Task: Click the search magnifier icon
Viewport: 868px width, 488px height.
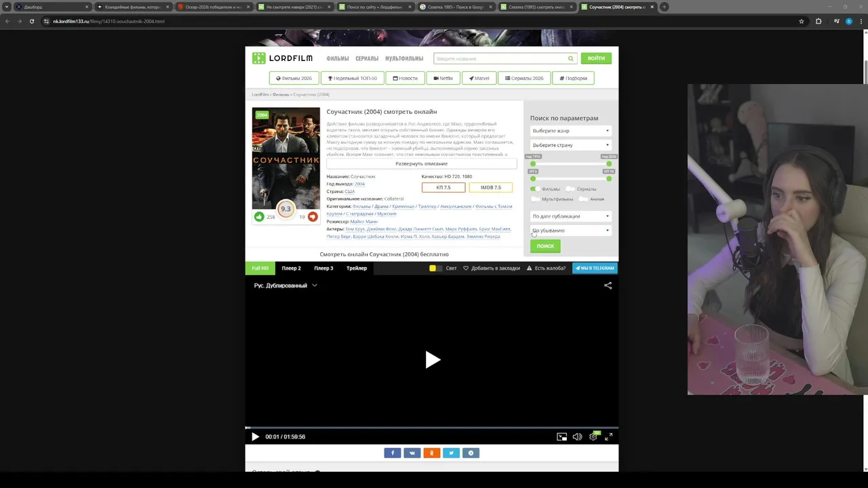Action: (x=570, y=58)
